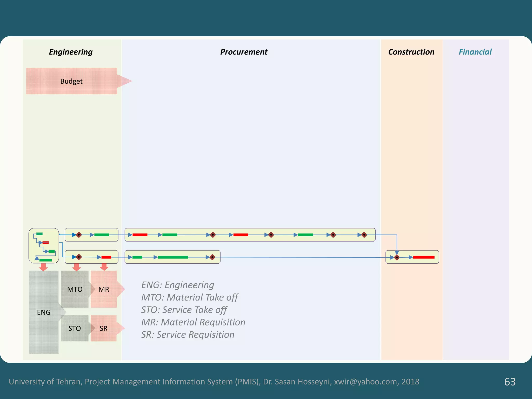532x399 pixels.
Task: Click the Budget arrow block
Action: point(71,81)
